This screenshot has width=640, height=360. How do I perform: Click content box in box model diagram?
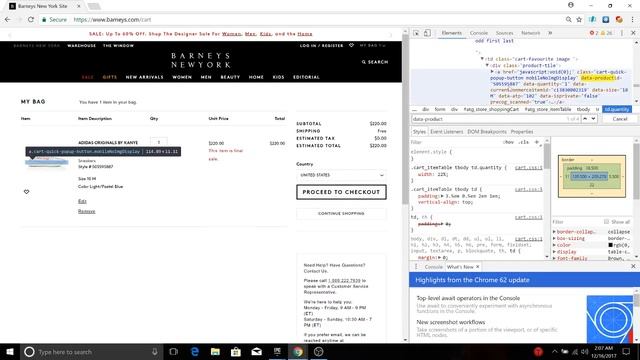[589, 176]
